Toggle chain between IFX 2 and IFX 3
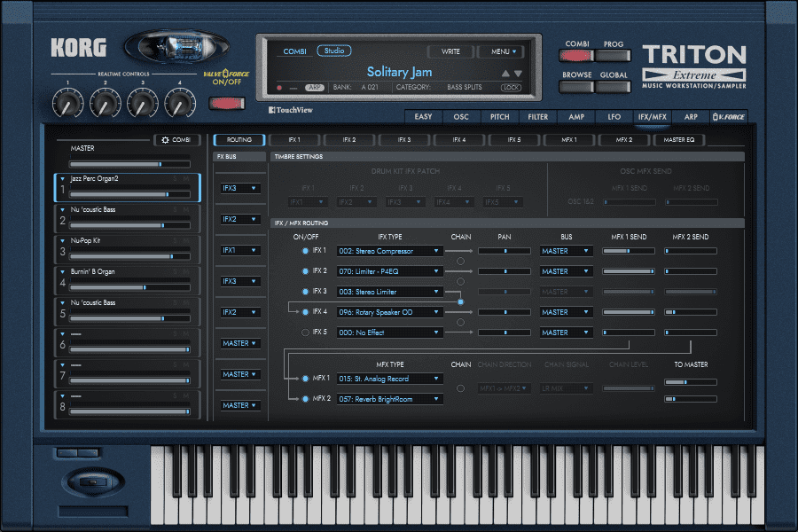798x532 pixels. coord(460,282)
